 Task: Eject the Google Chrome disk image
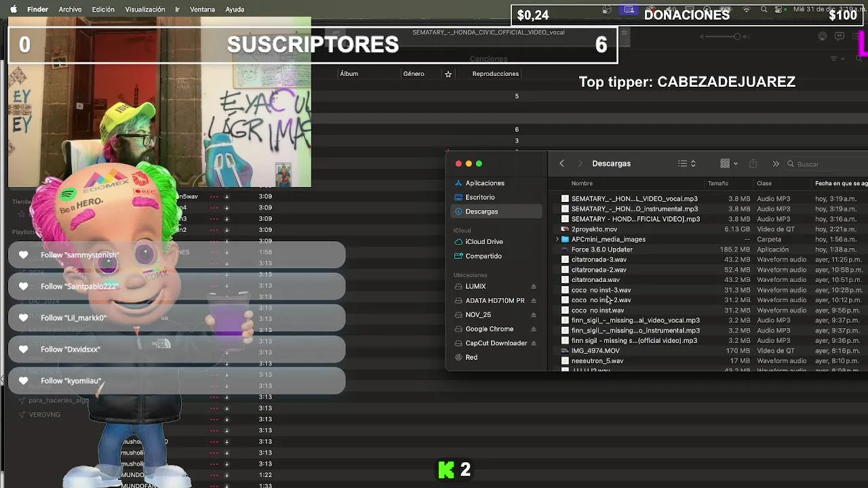click(x=534, y=329)
